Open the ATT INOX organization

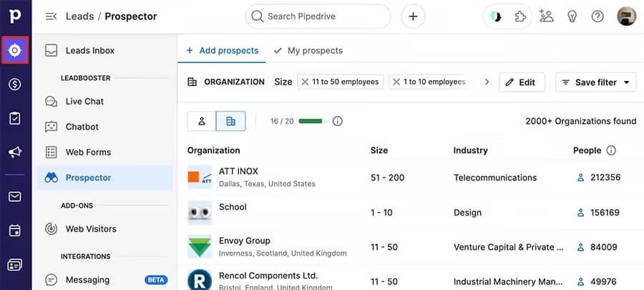point(238,171)
